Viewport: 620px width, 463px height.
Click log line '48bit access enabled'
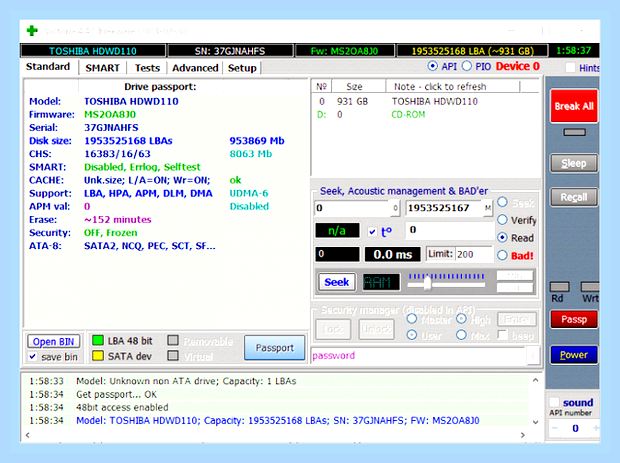coord(122,408)
